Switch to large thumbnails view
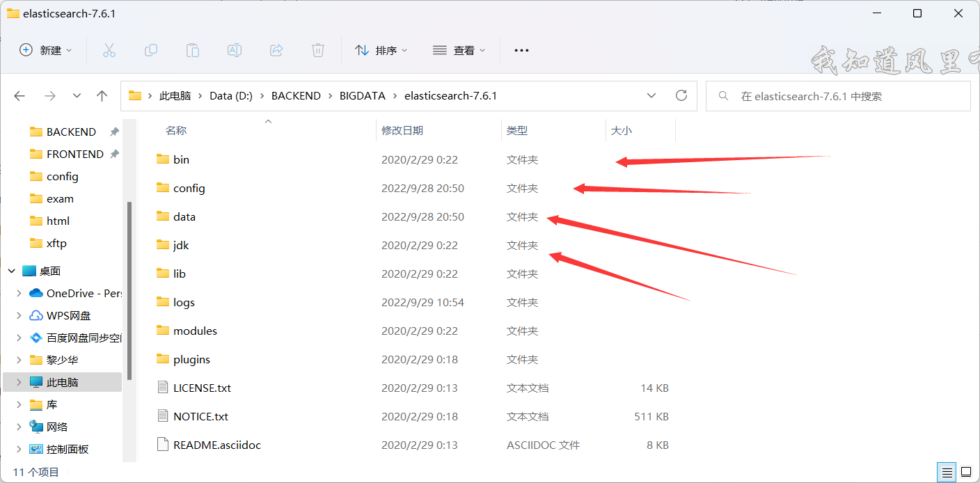 click(x=967, y=473)
